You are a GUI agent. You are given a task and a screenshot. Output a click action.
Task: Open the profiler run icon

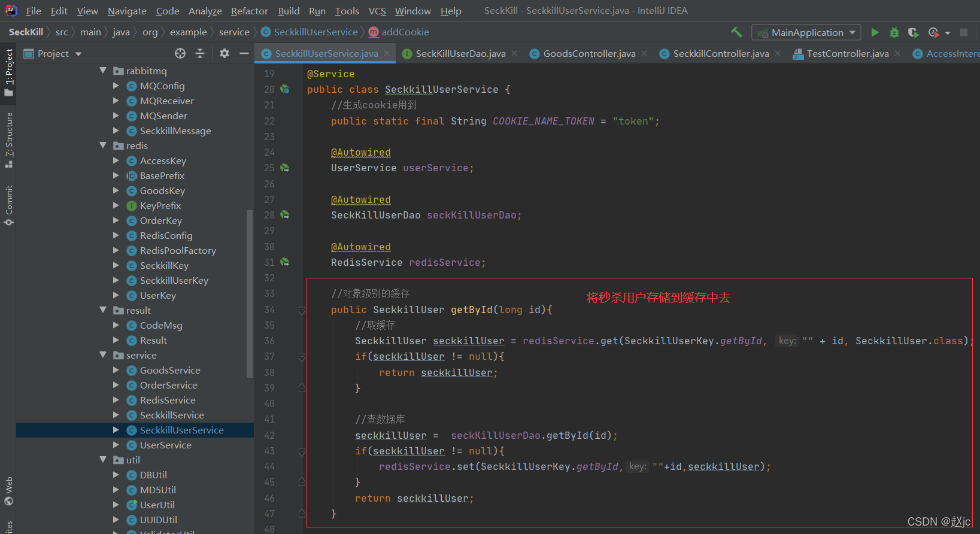tap(933, 32)
